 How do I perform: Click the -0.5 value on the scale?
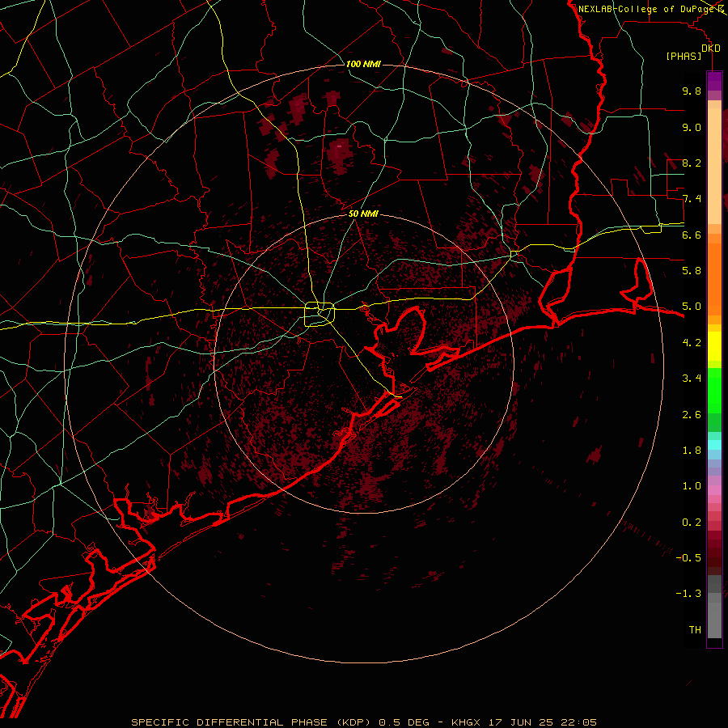point(688,558)
